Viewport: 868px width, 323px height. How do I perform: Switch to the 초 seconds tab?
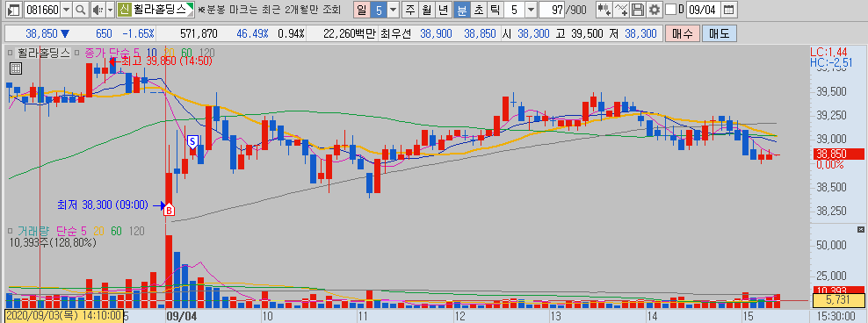[478, 10]
